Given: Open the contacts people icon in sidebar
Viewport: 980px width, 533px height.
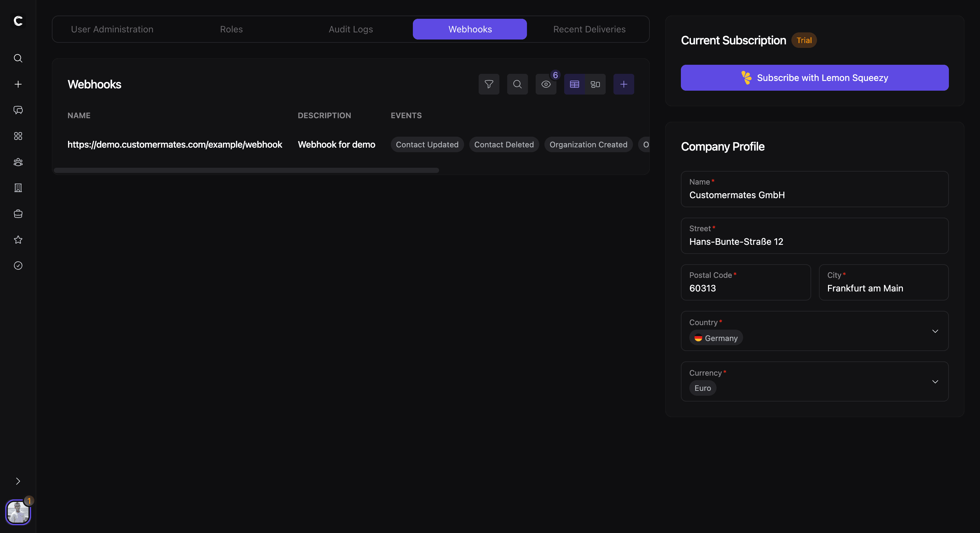Looking at the screenshot, I should [18, 162].
